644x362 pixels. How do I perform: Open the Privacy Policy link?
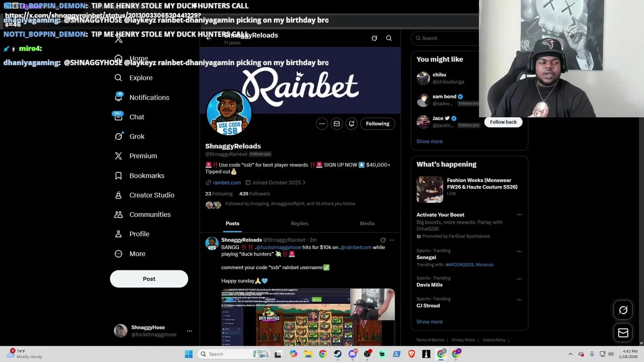click(x=463, y=340)
